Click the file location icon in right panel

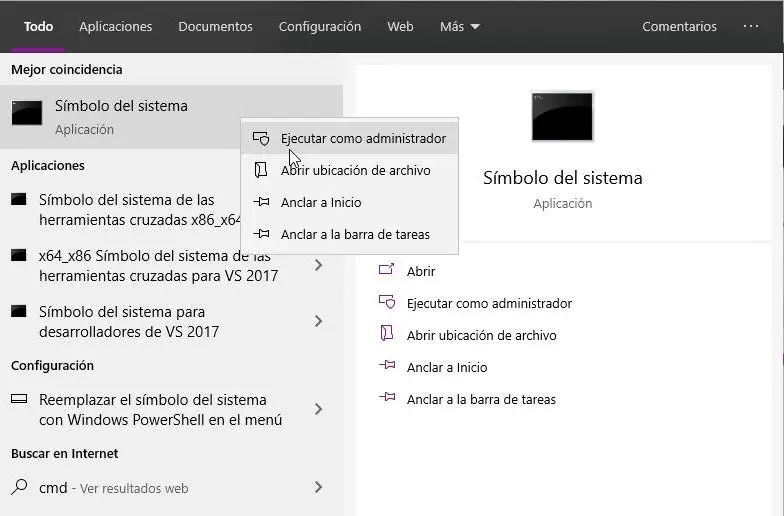(387, 334)
